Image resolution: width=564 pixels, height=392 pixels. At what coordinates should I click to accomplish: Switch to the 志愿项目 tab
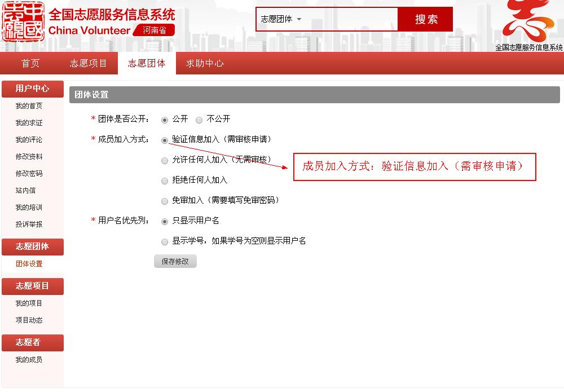coord(89,63)
